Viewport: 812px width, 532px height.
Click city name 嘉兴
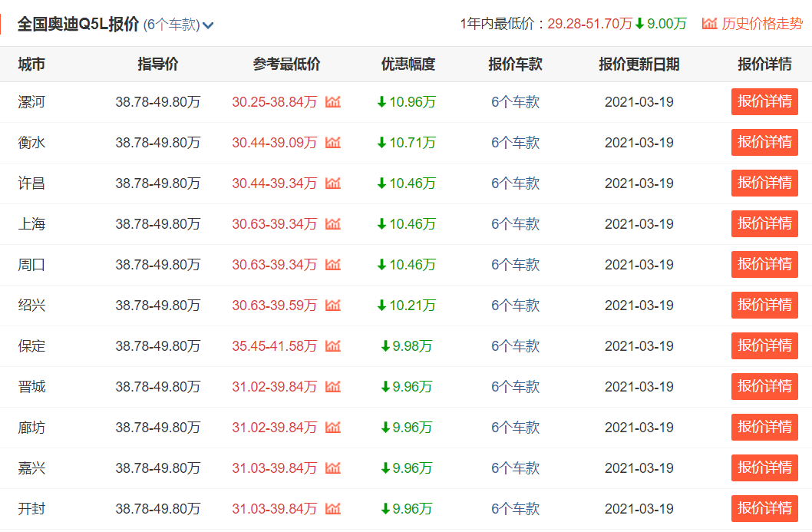[31, 468]
